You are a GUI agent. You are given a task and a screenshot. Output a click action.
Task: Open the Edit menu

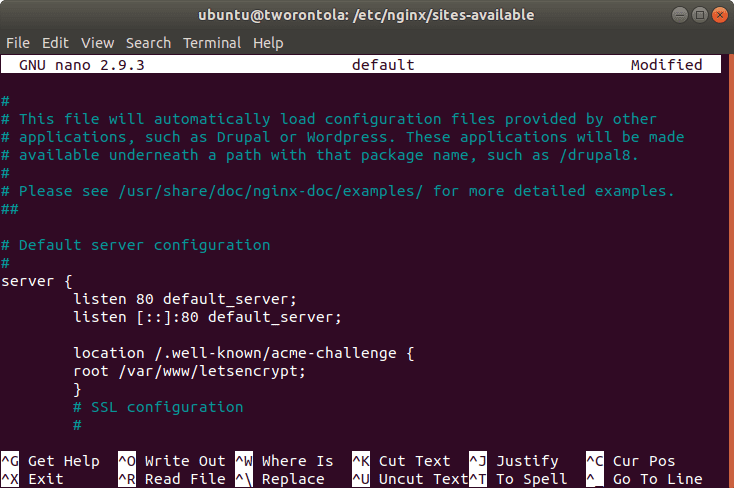55,43
